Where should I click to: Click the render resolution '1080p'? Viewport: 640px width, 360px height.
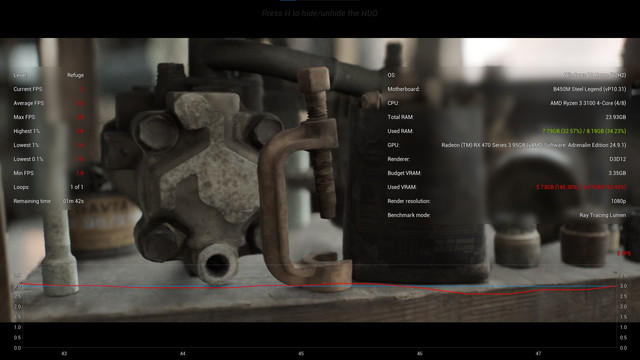point(619,201)
